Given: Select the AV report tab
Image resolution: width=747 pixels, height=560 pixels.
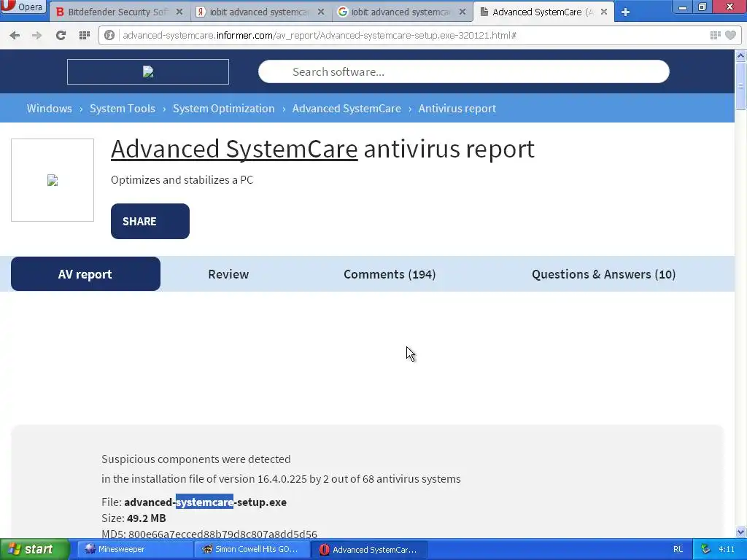Looking at the screenshot, I should [86, 274].
